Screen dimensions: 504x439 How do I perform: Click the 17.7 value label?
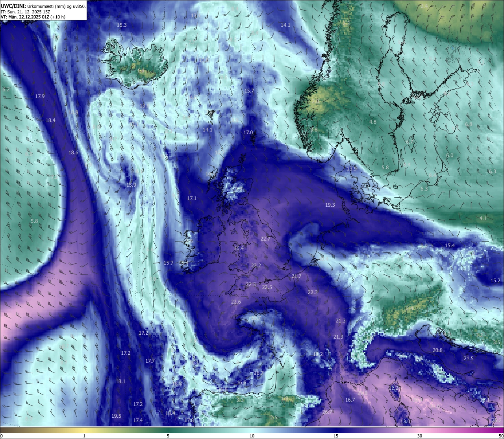[150, 361]
